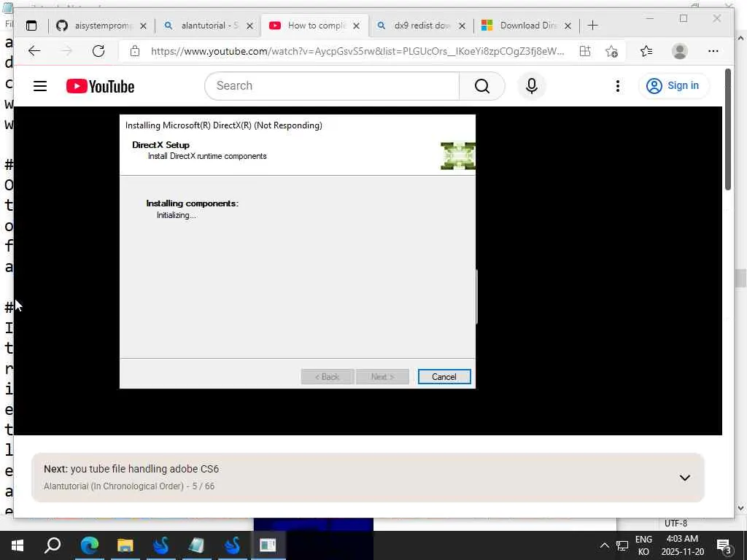The width and height of the screenshot is (747, 560).
Task: Add this page to favorites
Action: [612, 51]
